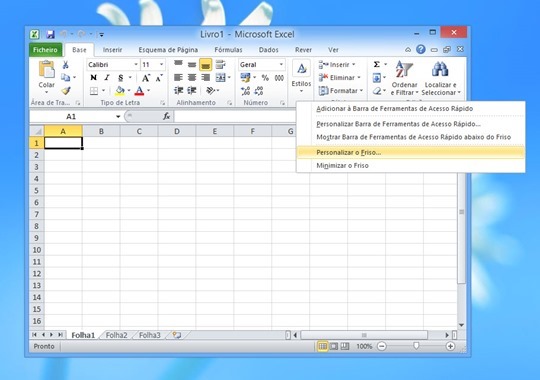
Task: Click the zoom in plus button
Action: (x=450, y=346)
